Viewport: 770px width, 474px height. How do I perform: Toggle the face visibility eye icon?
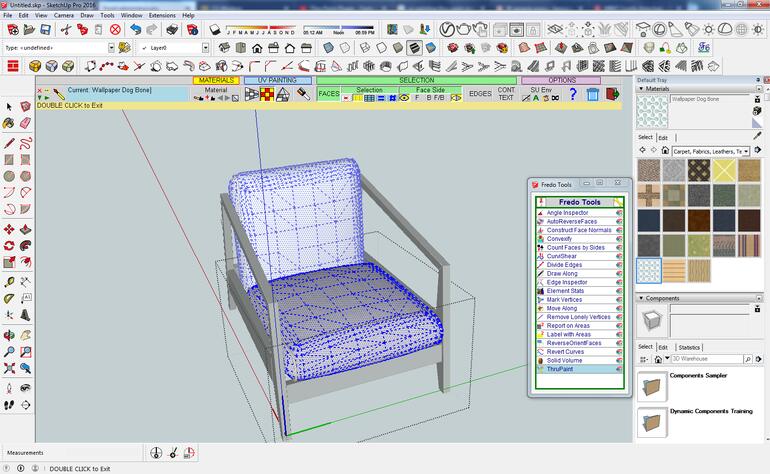(x=404, y=98)
